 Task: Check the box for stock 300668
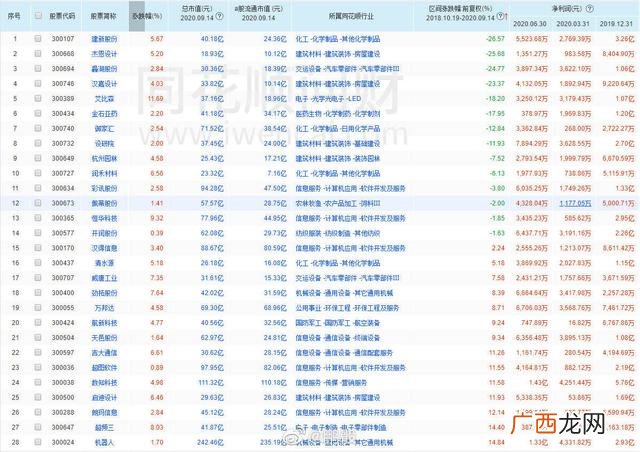click(38, 53)
